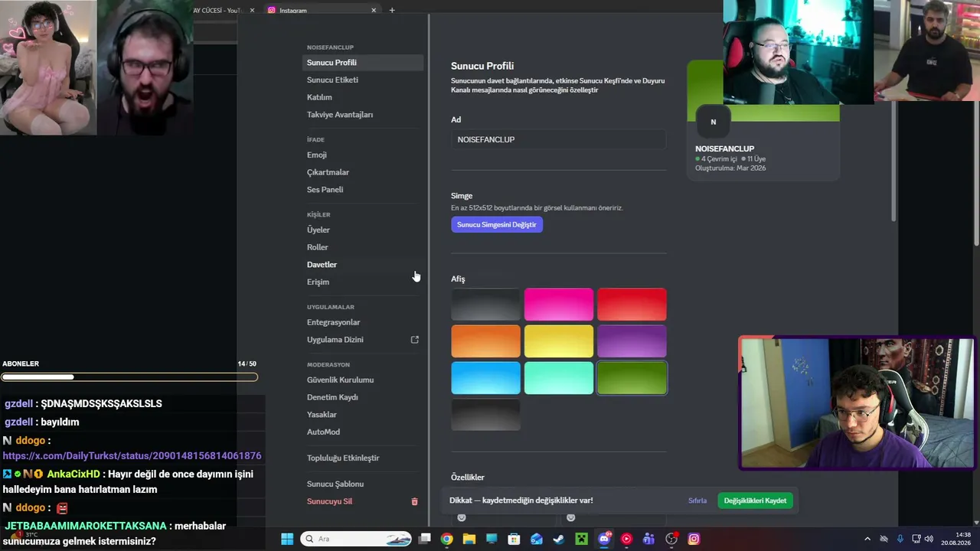Open Ses Paneli settings
This screenshot has width=980, height=551.
pos(363,190)
